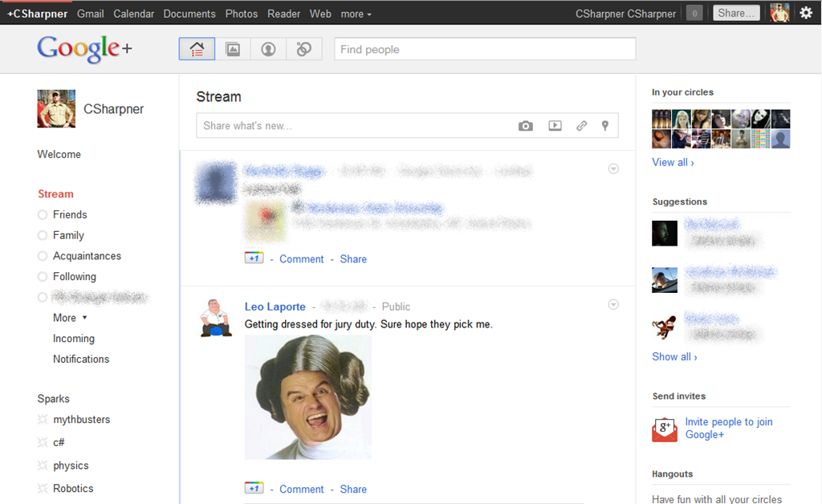Click the mythbusters spark icon

pos(43,419)
